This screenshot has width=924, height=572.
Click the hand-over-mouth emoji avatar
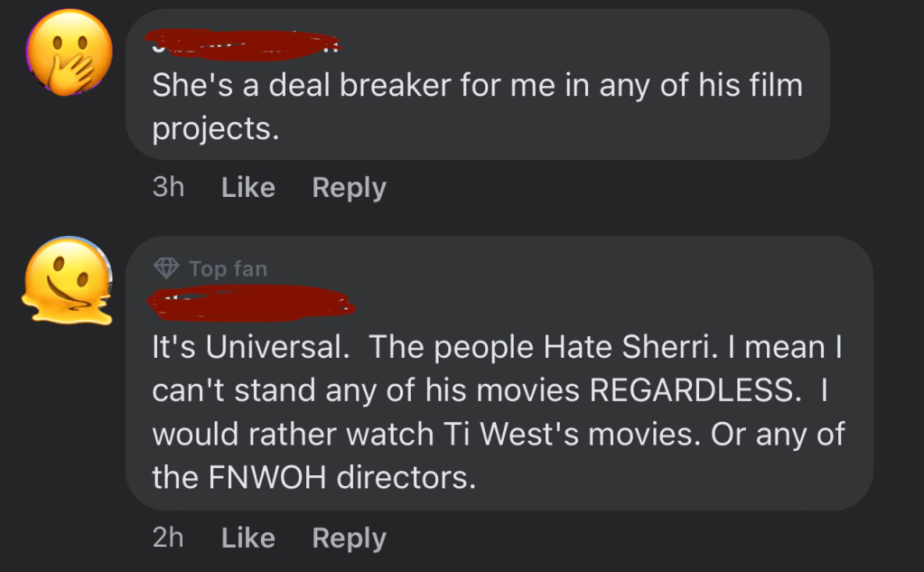(70, 53)
